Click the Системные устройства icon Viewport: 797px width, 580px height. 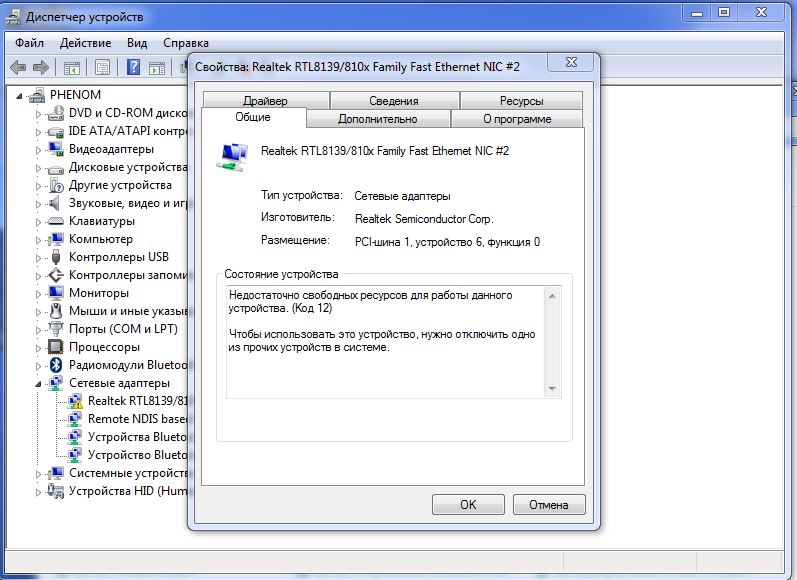[x=56, y=473]
